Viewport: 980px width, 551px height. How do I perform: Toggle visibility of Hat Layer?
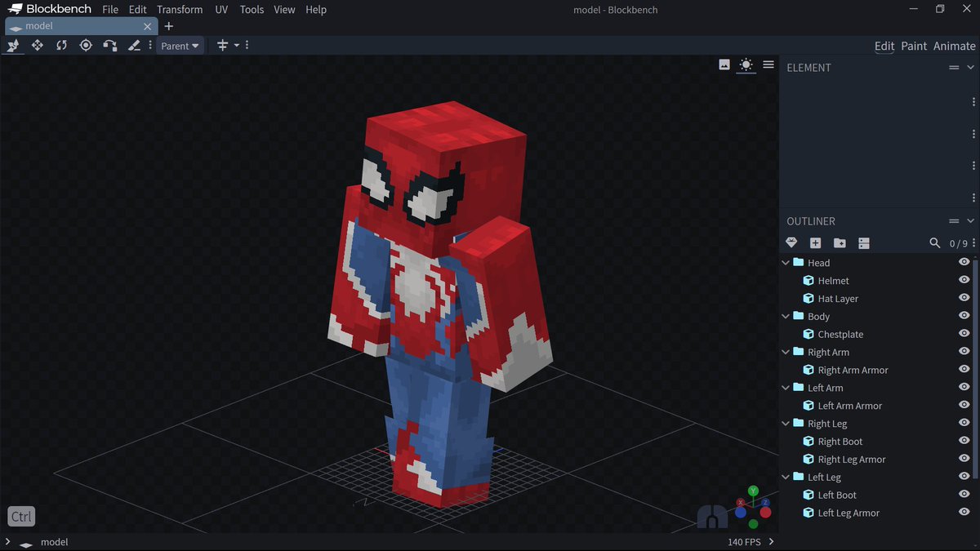pos(964,298)
